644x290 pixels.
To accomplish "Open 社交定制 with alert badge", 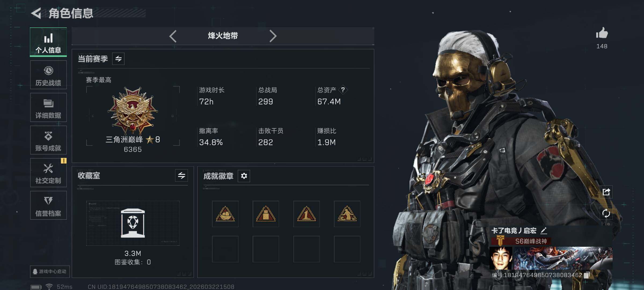I will click(x=48, y=173).
